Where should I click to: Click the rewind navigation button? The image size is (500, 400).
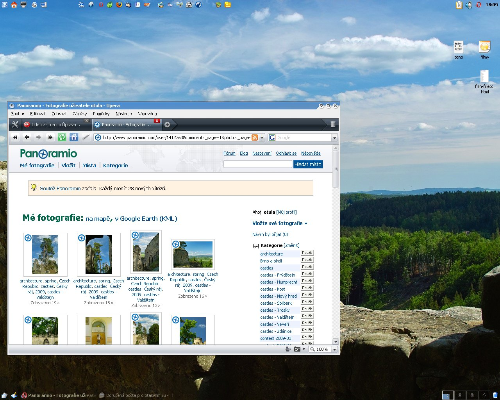tap(15, 137)
